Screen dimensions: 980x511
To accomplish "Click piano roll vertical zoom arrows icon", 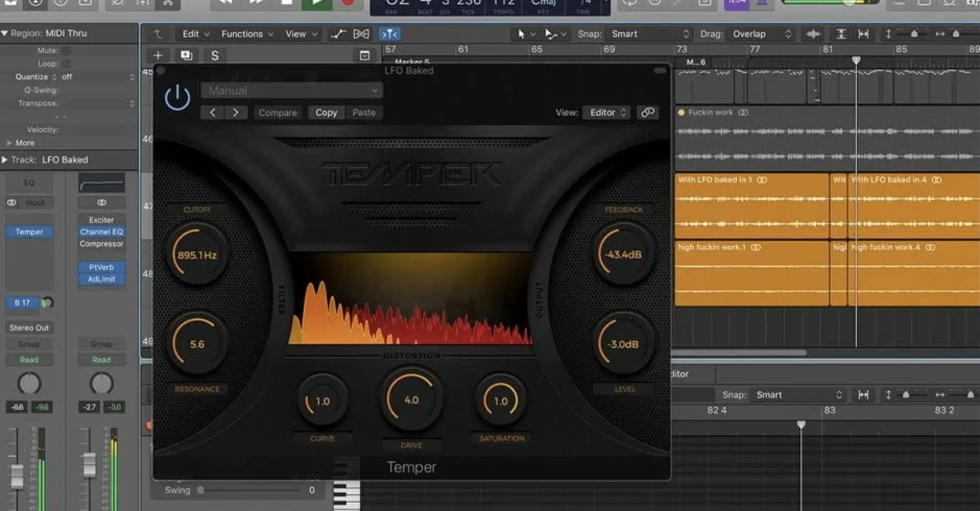I will (888, 395).
